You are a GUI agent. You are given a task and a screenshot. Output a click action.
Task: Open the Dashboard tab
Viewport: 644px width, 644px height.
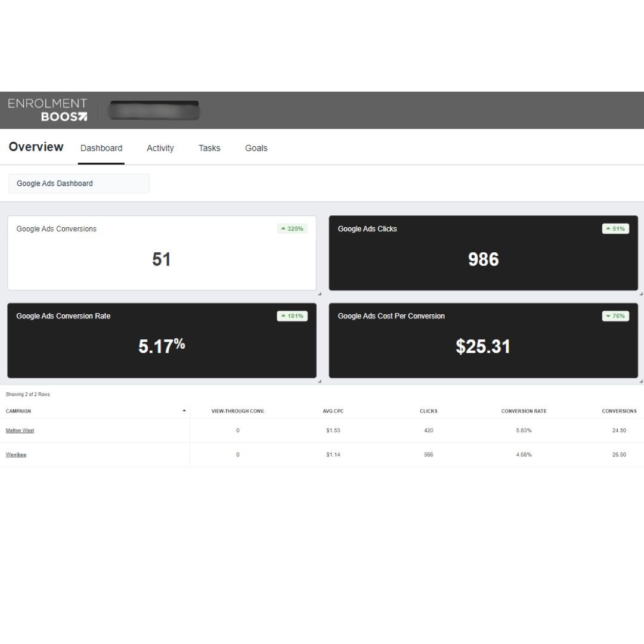101,148
